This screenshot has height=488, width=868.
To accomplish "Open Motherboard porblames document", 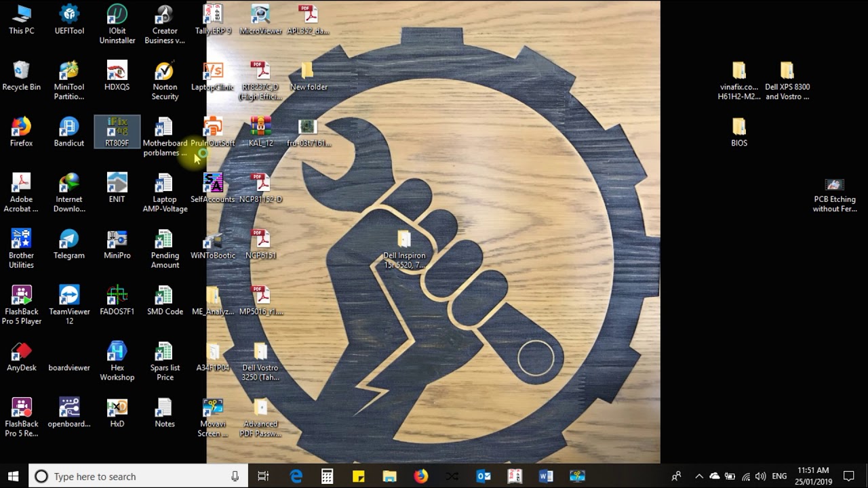I will pyautogui.click(x=165, y=137).
